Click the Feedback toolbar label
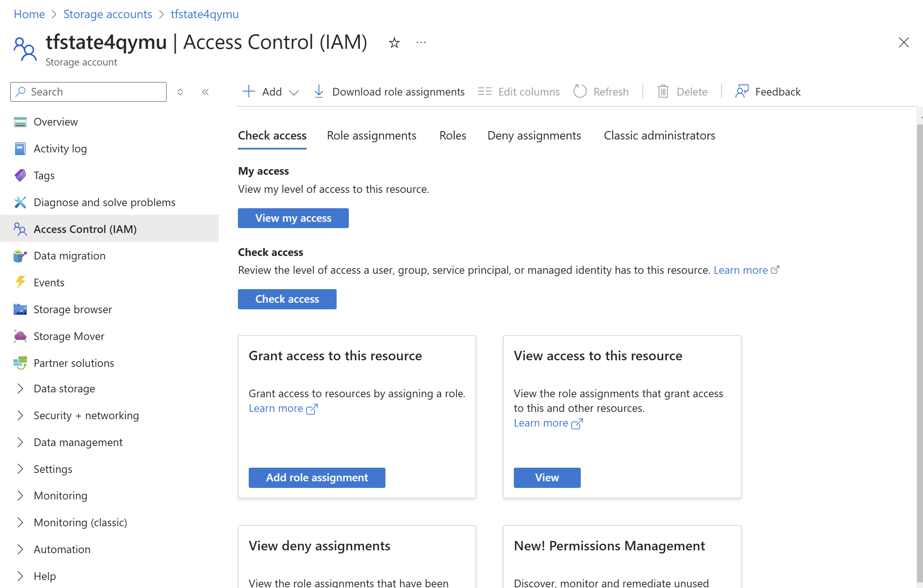The image size is (923, 588). pos(778,92)
